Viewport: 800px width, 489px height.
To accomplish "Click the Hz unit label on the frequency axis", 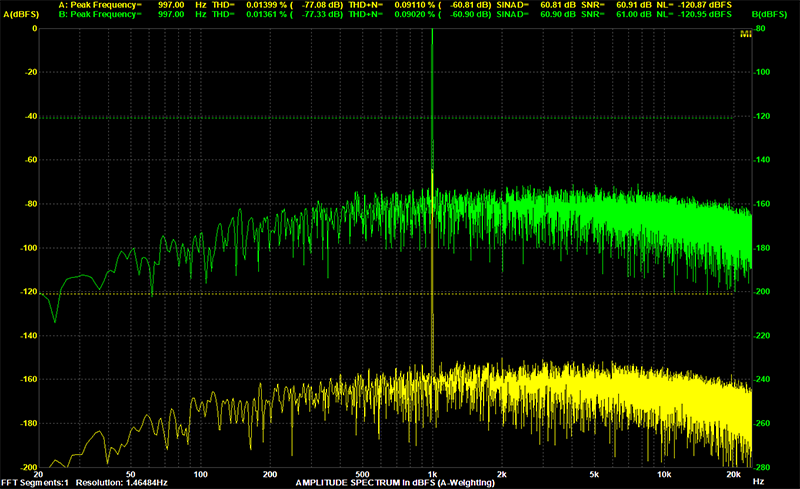I will click(x=759, y=481).
